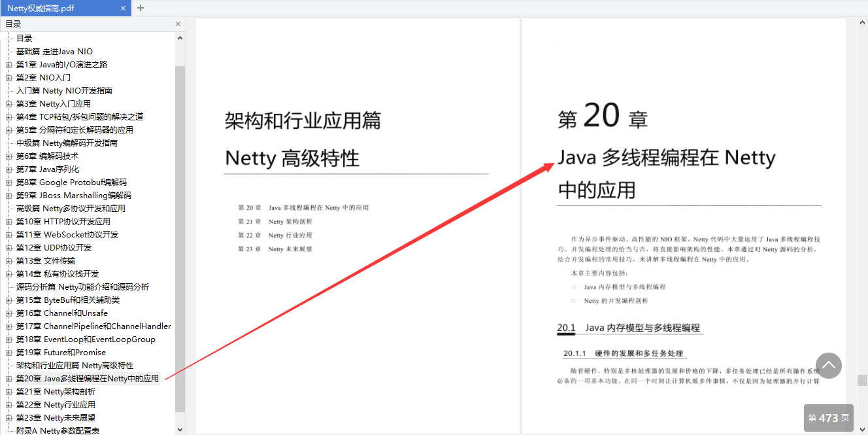Click the 第473页 page indicator
The height and width of the screenshot is (435, 868).
(x=828, y=418)
